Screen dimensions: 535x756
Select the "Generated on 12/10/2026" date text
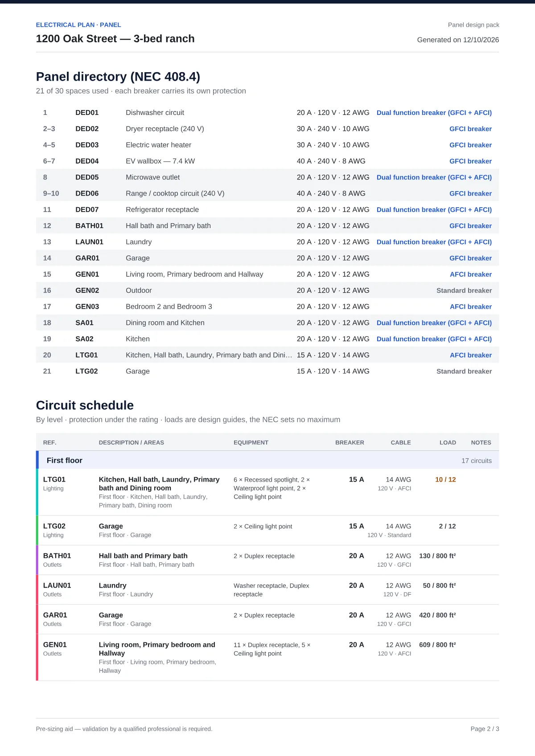pyautogui.click(x=458, y=40)
